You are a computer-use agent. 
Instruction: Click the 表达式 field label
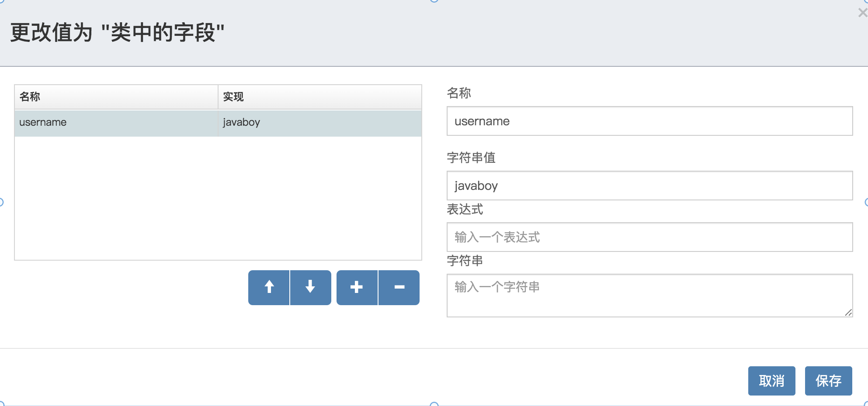tap(465, 210)
